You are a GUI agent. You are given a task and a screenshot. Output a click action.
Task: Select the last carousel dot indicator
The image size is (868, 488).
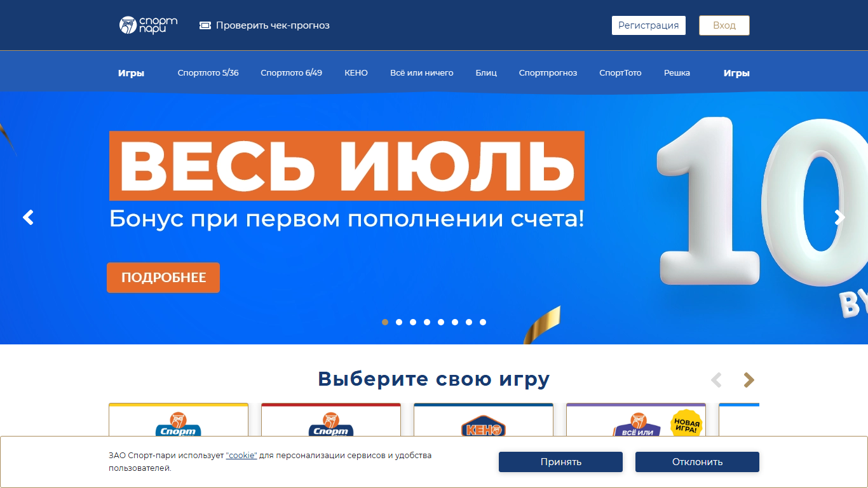point(483,322)
